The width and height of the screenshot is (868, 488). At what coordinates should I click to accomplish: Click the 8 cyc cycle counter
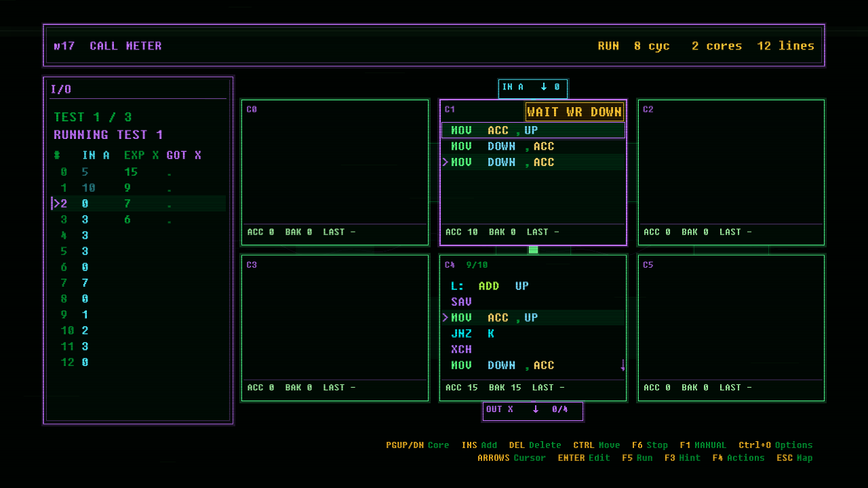click(652, 46)
